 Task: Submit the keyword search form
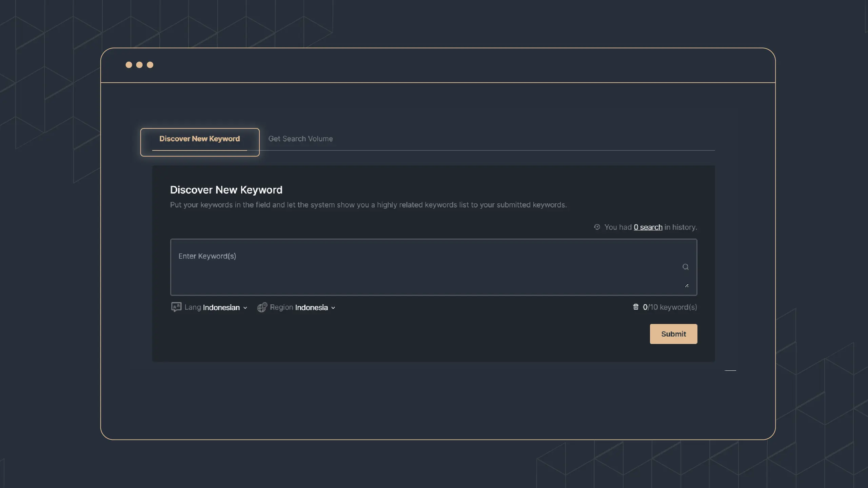673,334
